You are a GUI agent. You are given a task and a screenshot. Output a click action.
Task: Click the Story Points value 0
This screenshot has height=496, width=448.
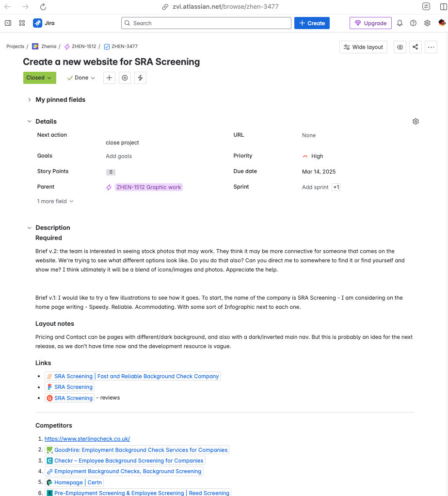coord(111,172)
